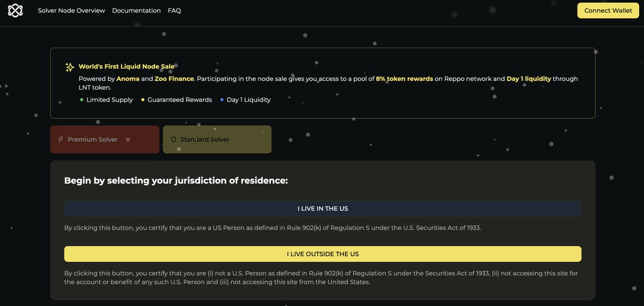
Task: Open Solver Node Overview page
Action: [x=71, y=11]
